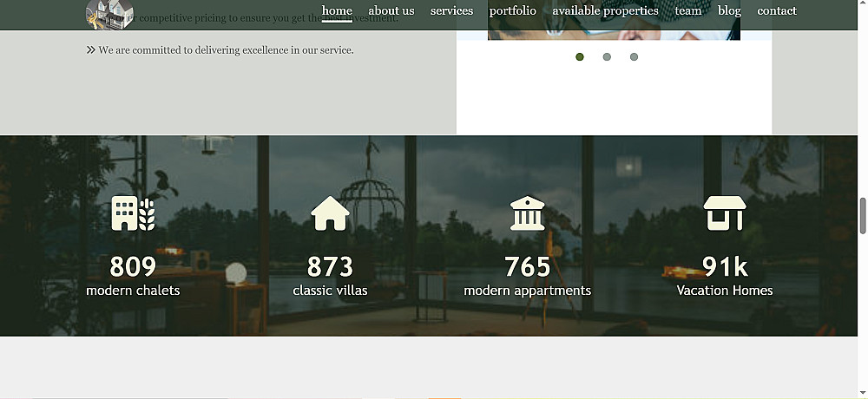Click the shop icon above Vacation Homes
The height and width of the screenshot is (399, 868).
[725, 213]
